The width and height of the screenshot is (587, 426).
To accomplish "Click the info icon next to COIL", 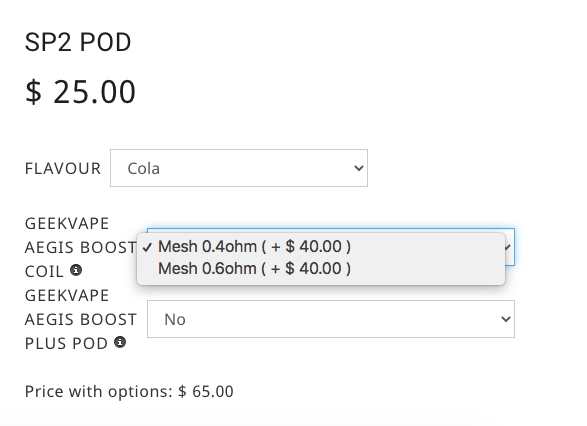I will [x=76, y=270].
